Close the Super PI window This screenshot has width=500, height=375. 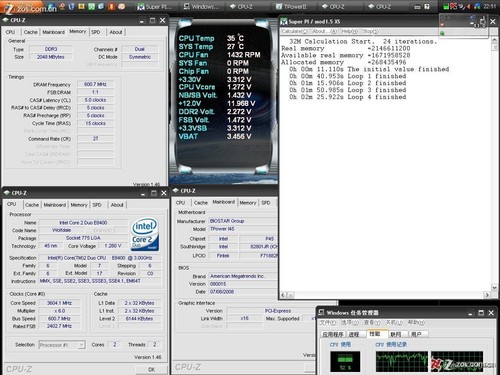[493, 22]
